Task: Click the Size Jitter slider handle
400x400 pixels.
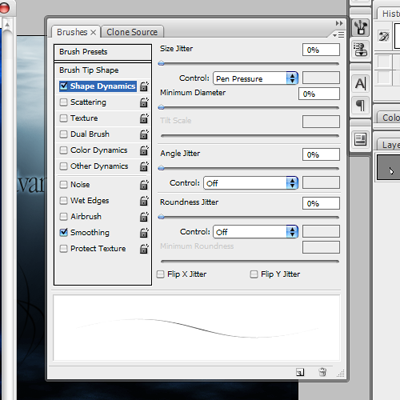Action: (x=161, y=63)
